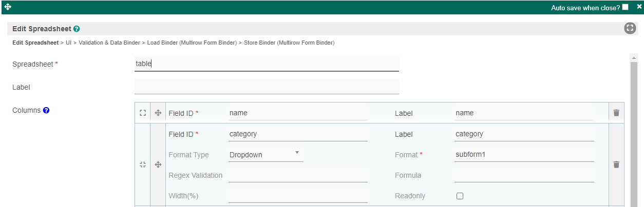Toggle the Readonly checkbox
The width and height of the screenshot is (644, 207).
[x=460, y=196]
